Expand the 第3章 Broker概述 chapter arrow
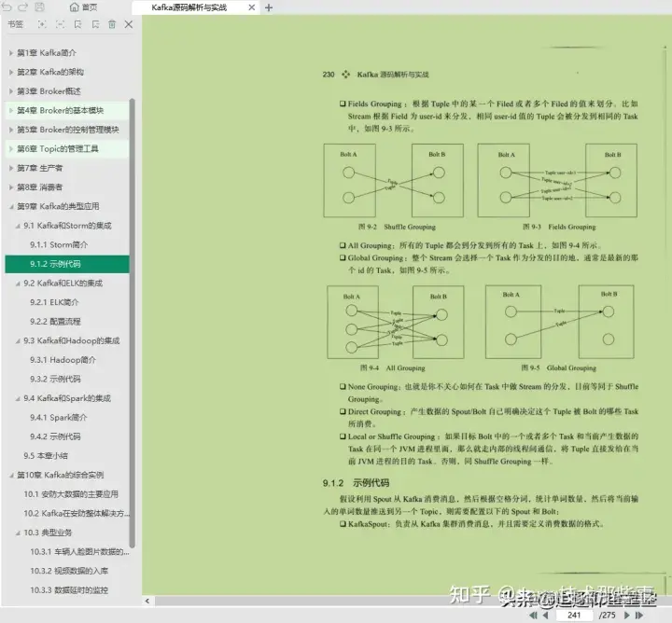 click(11, 91)
